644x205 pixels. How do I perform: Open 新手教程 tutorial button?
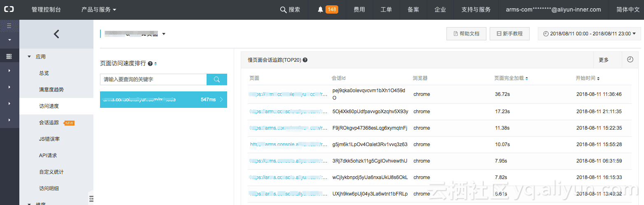click(x=509, y=34)
